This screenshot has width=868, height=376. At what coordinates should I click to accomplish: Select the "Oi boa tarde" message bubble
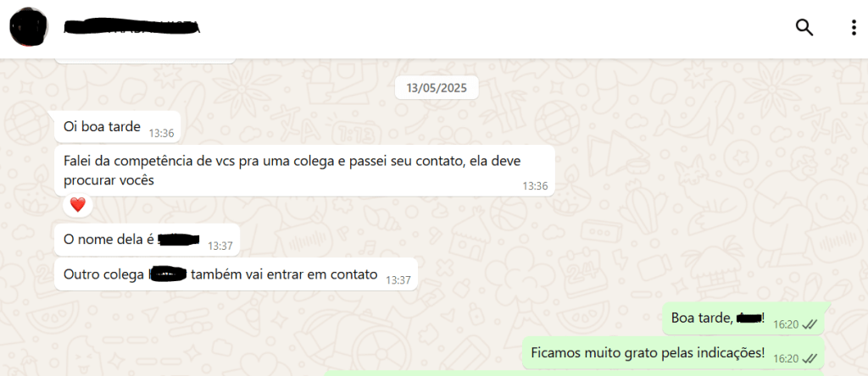click(117, 127)
